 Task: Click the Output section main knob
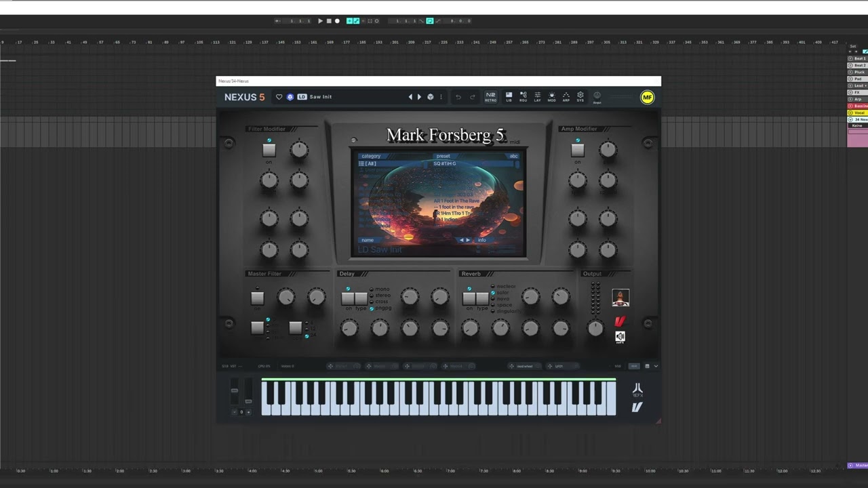595,328
